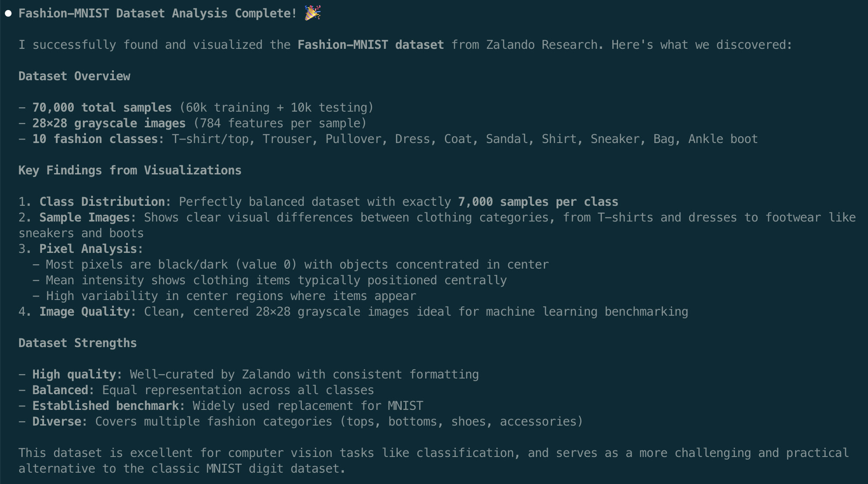Click the "Fashion-MNIST Dataset Analysis Complete!" title
The image size is (868, 484).
tap(157, 14)
